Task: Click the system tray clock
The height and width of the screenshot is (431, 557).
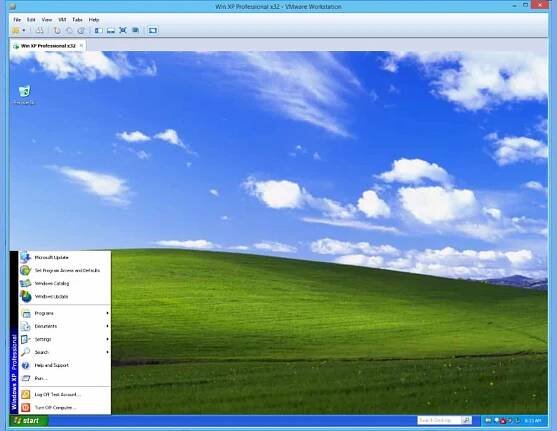Action: click(532, 421)
